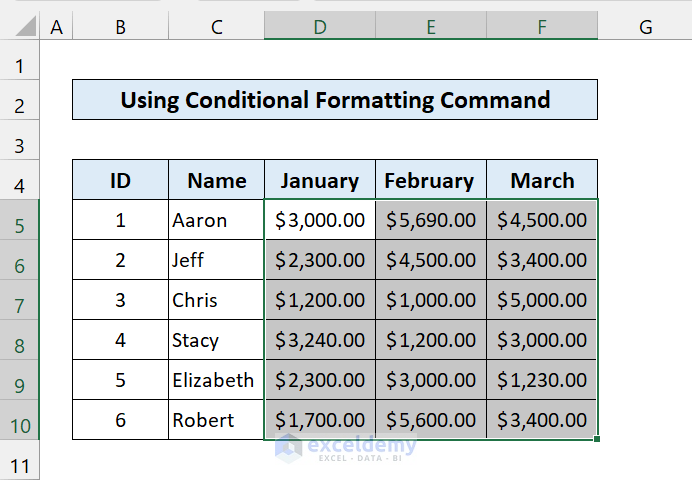This screenshot has width=692, height=480.
Task: Click the select-all corner triangle
Action: [20, 27]
